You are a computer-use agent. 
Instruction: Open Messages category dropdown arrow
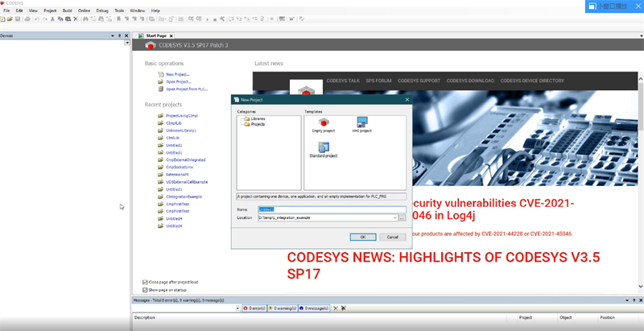(237, 308)
